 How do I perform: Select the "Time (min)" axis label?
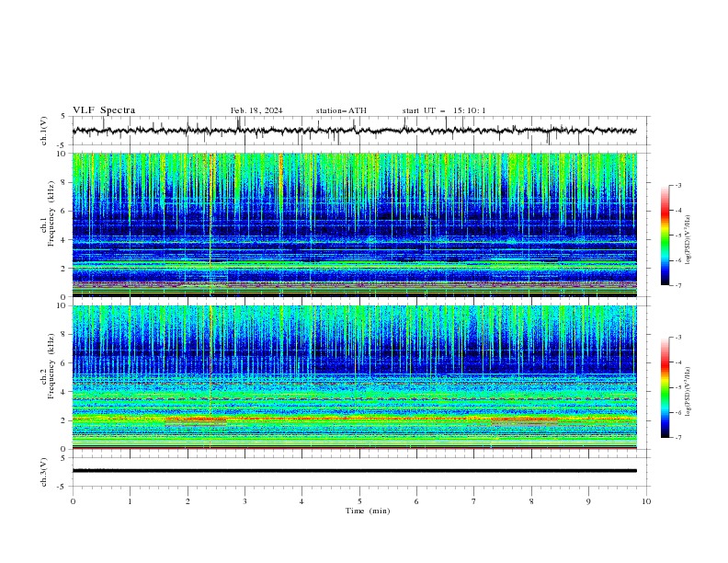coord(368,511)
